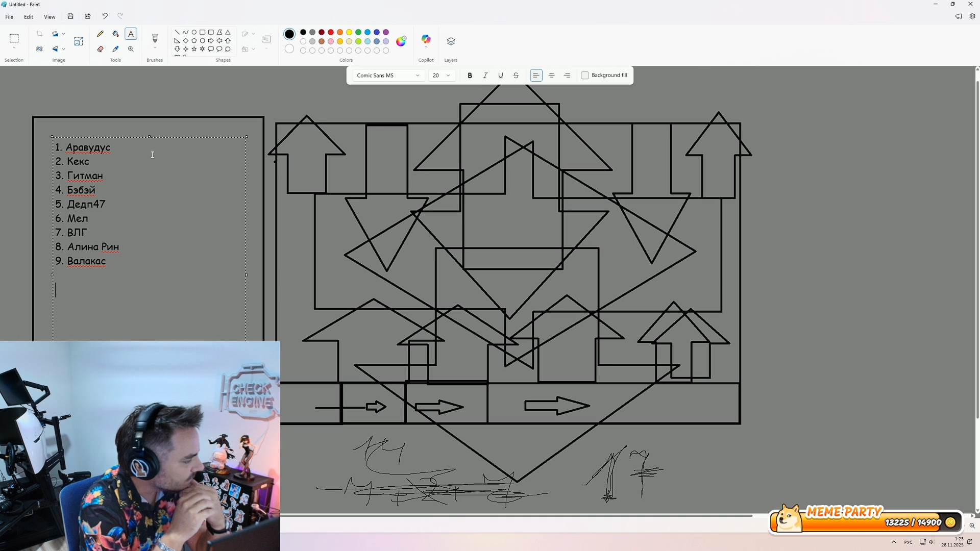
Task: Click the Undo arrow
Action: coord(105,16)
